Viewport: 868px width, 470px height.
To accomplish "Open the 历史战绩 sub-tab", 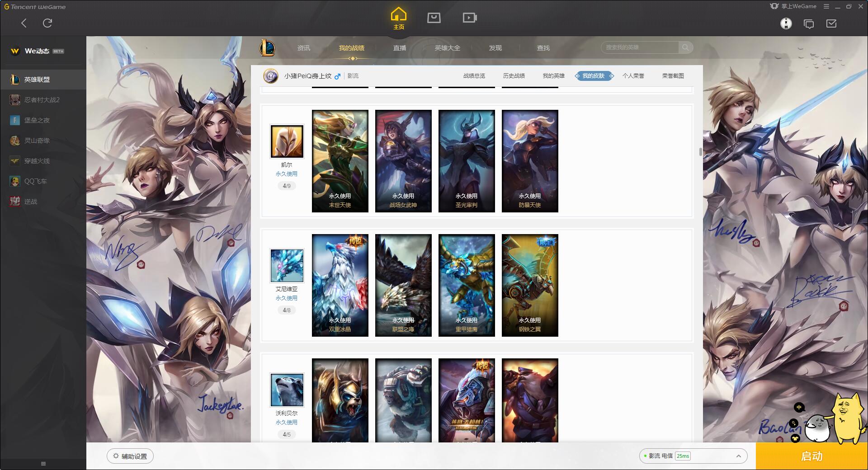I will [514, 76].
